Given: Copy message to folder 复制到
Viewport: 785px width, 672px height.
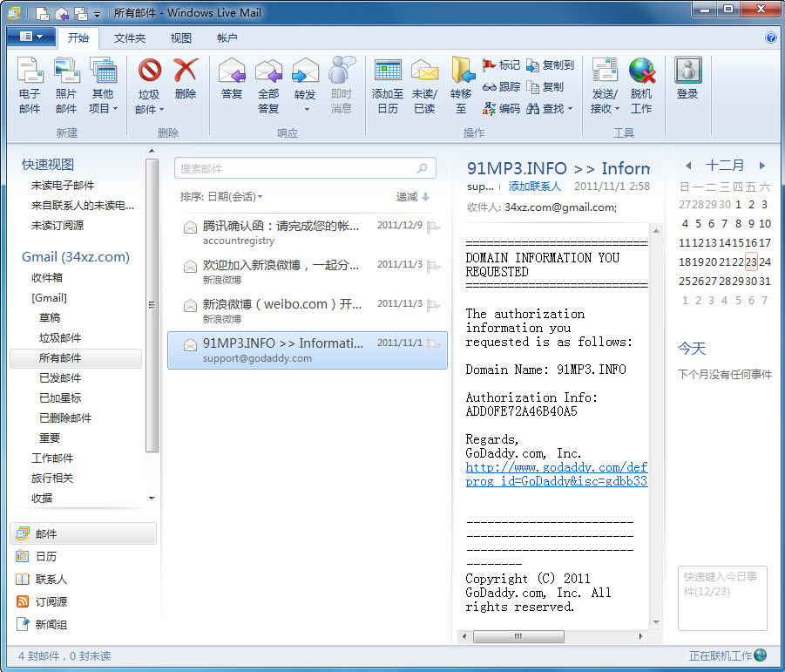Looking at the screenshot, I should click(x=550, y=65).
